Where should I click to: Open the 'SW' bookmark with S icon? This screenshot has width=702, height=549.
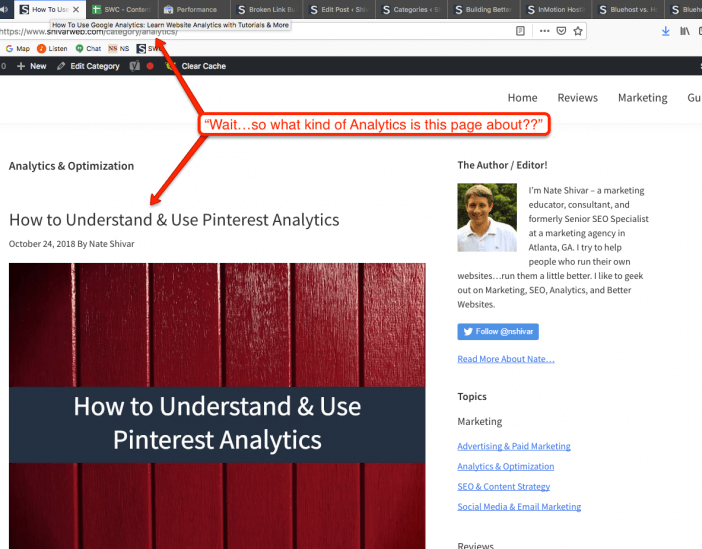click(149, 48)
